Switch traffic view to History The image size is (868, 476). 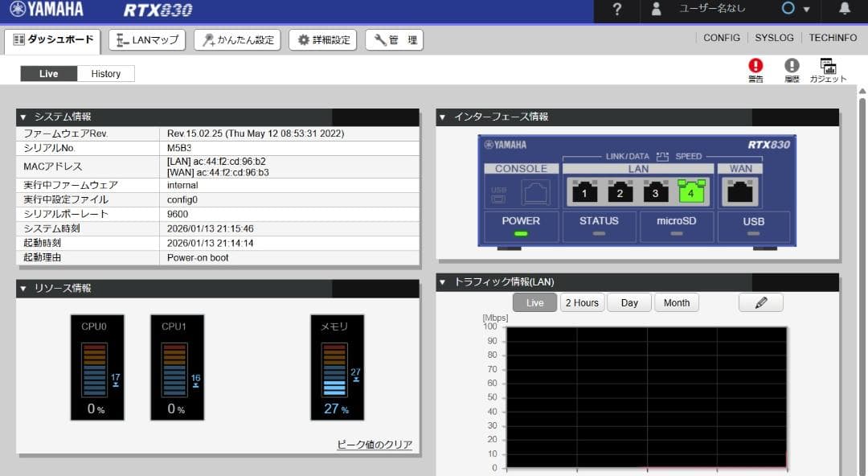[106, 73]
